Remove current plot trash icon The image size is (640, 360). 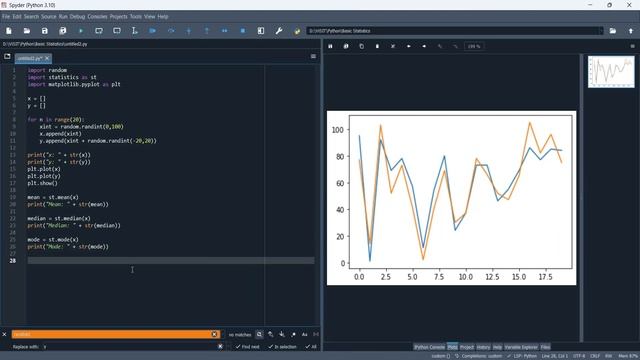coord(377,46)
